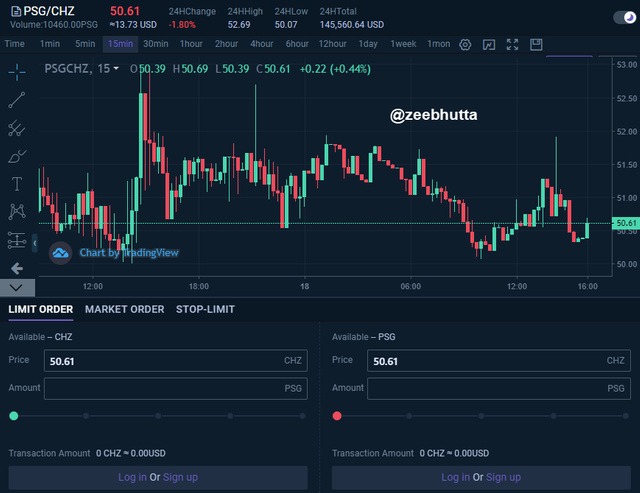This screenshot has height=493, width=640.
Task: Click Log in on the sell panel
Action: [456, 477]
